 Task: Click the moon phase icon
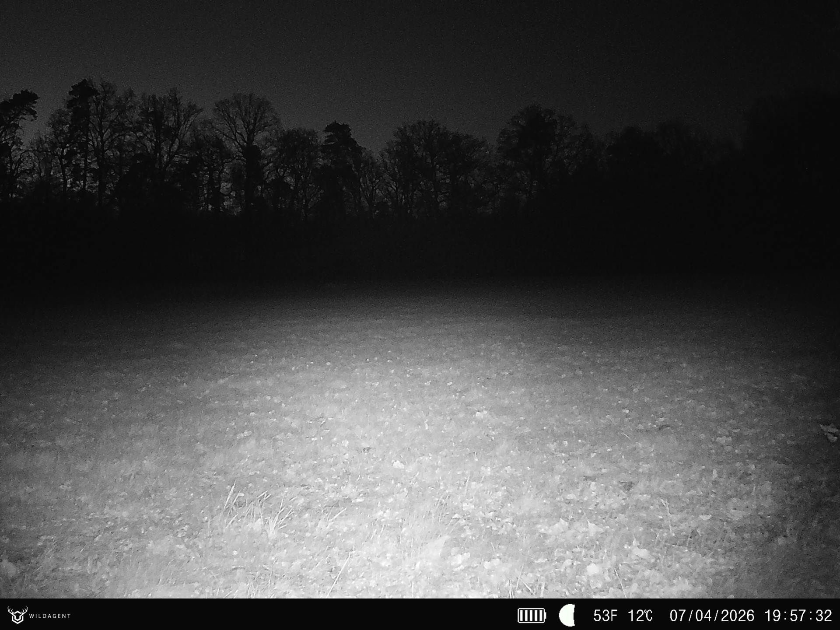pos(567,615)
